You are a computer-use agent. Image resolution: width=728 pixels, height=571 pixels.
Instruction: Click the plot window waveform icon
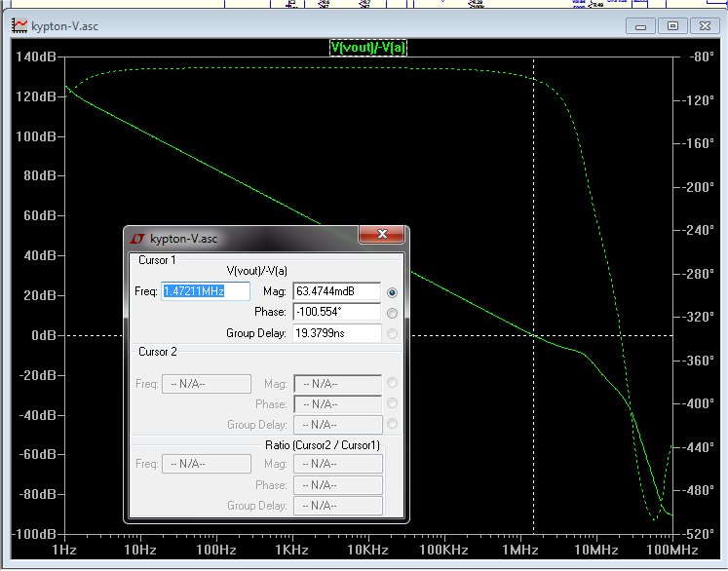(19, 25)
